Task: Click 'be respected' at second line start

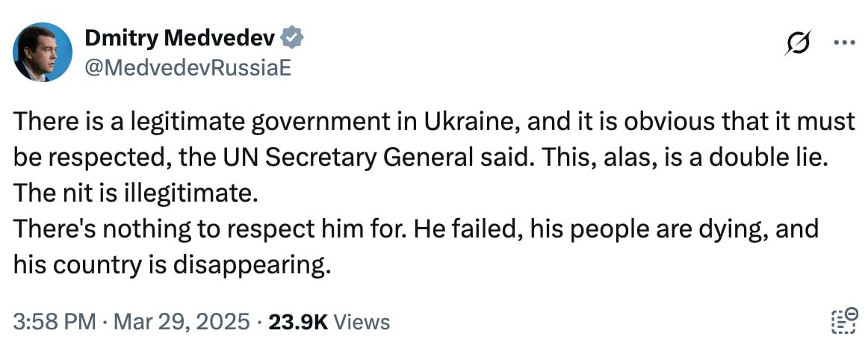Action: point(74,158)
